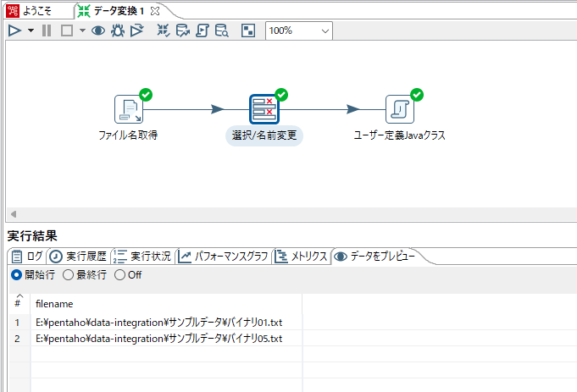
Task: Select the Off radio button
Action: [x=119, y=275]
